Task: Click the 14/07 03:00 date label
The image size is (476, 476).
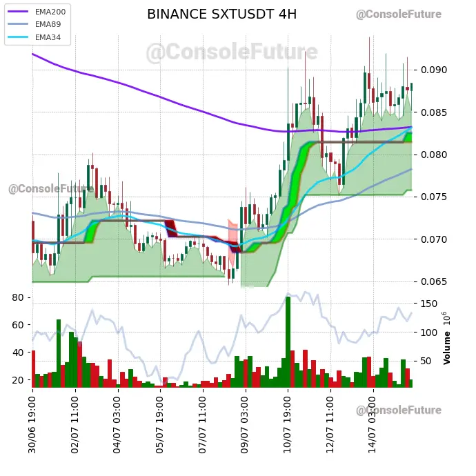Action: click(x=373, y=425)
